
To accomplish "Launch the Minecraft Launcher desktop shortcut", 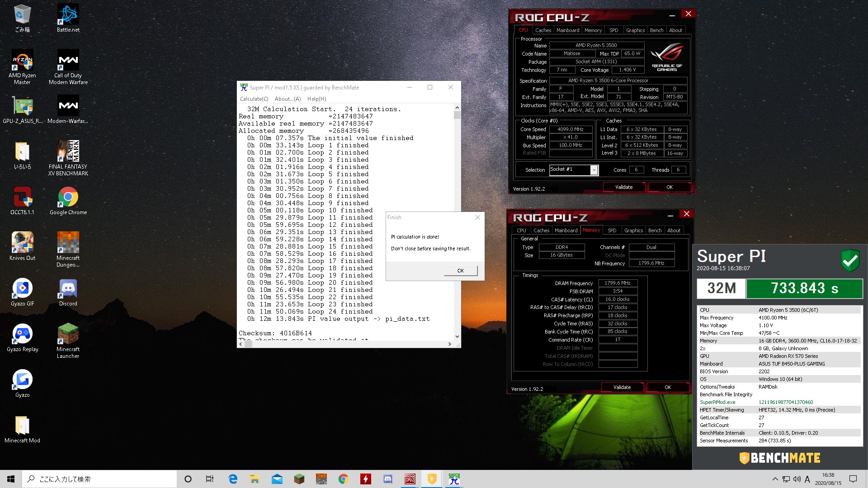I will 68,341.
